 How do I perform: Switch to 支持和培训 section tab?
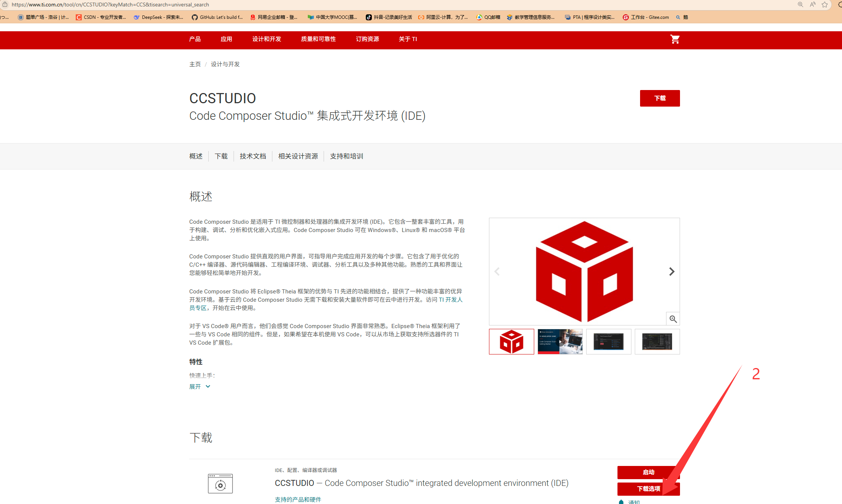(346, 156)
